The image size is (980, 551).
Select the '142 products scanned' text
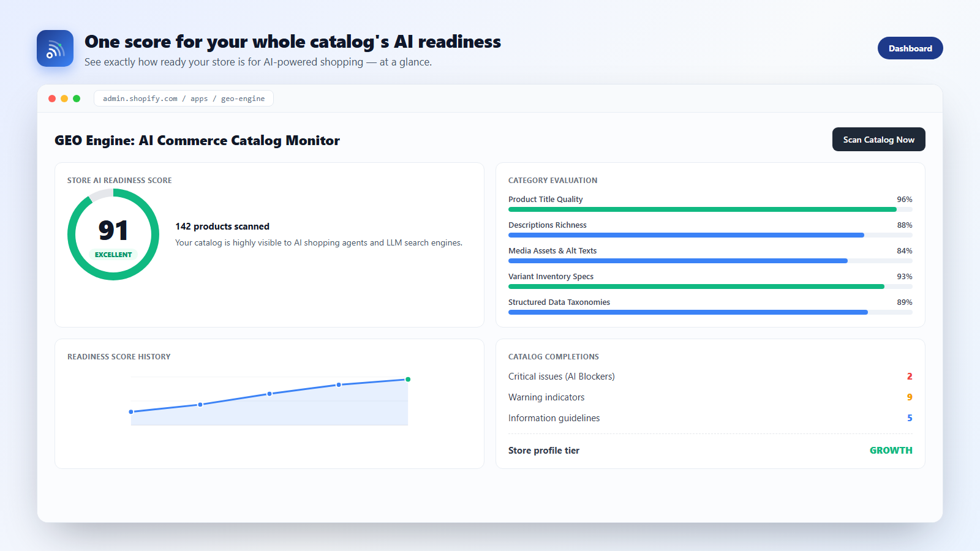[x=222, y=227]
